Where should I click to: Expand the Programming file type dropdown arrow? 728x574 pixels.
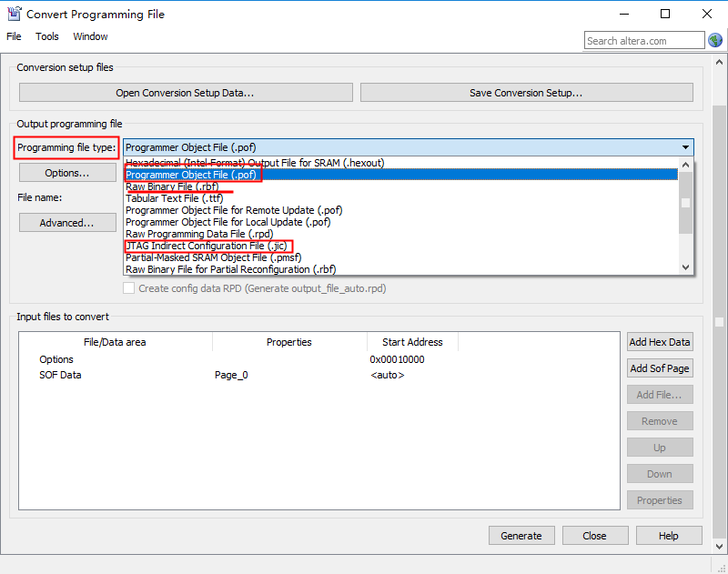(x=684, y=147)
